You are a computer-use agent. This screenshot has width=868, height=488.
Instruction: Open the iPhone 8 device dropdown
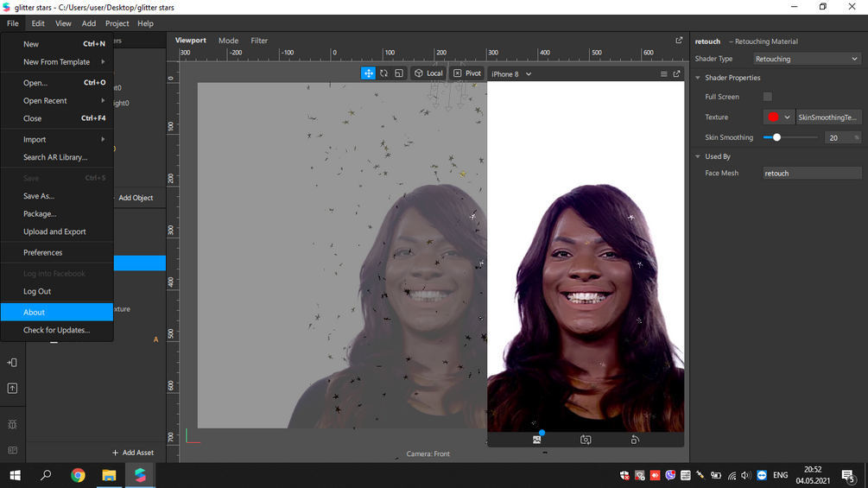click(x=511, y=74)
